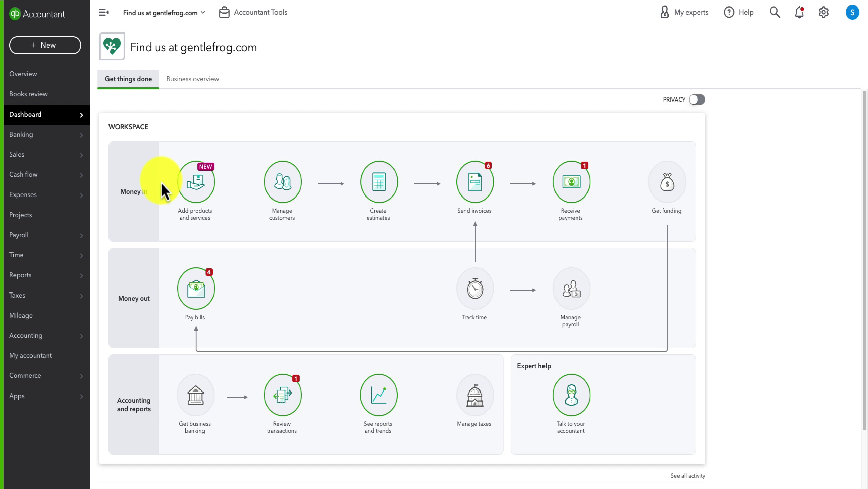
Task: Open the search magnifier icon
Action: coord(775,12)
